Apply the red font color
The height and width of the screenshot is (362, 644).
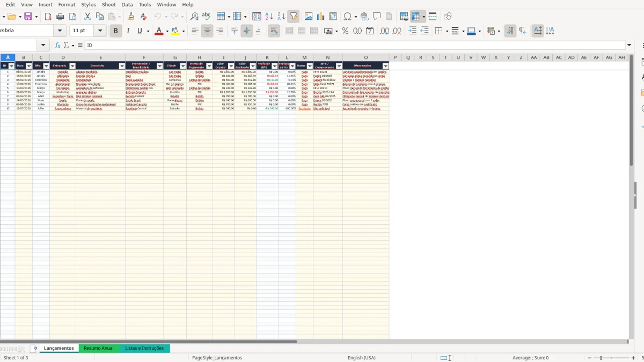tap(158, 31)
